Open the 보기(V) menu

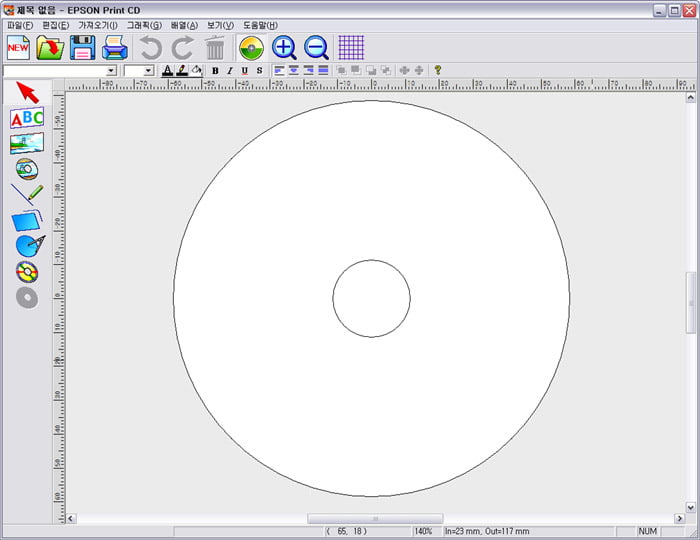220,25
